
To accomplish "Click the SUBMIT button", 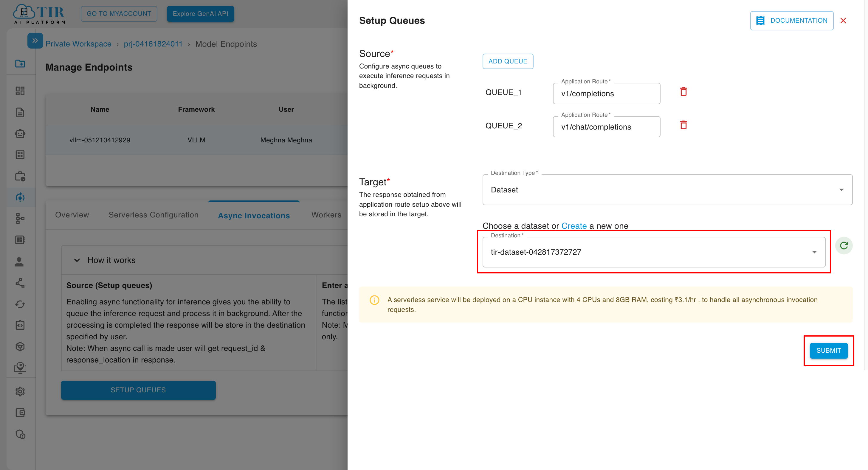I will pyautogui.click(x=829, y=351).
